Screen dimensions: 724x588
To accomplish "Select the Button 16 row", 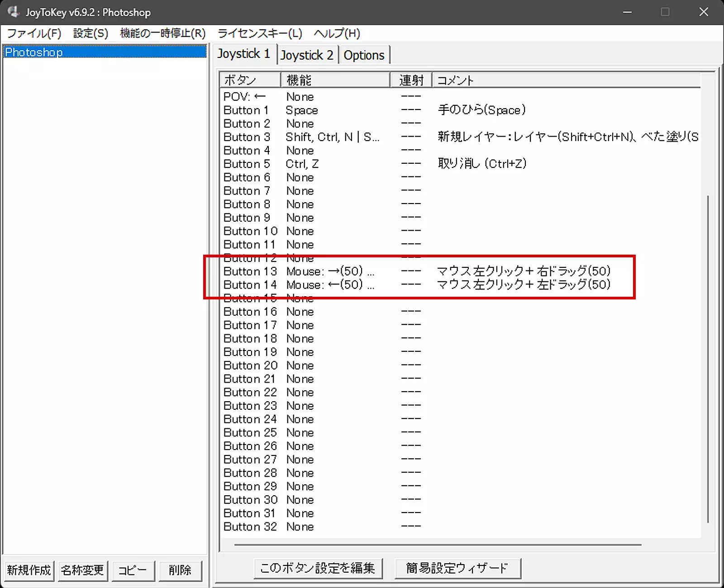I will pyautogui.click(x=460, y=312).
